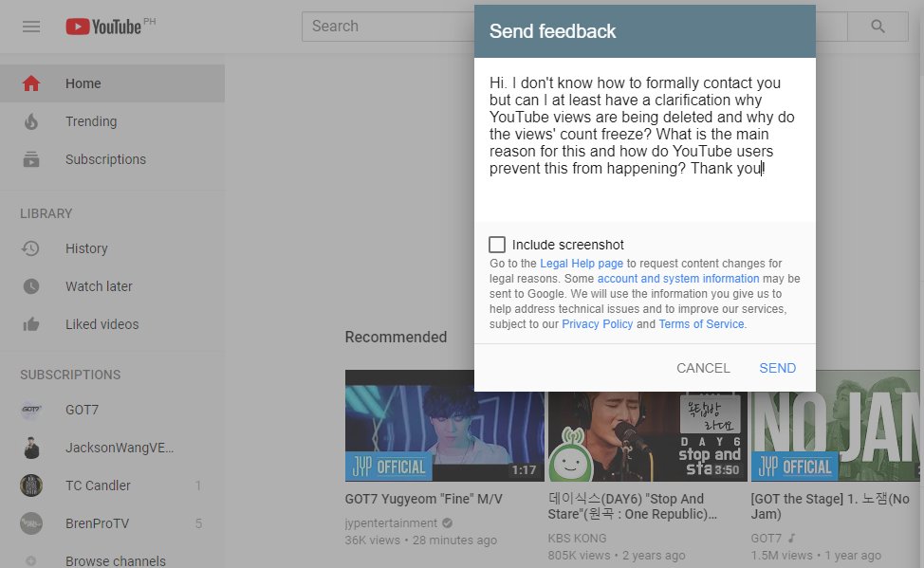The image size is (924, 568).
Task: Click the search magnifier button
Action: 878,27
